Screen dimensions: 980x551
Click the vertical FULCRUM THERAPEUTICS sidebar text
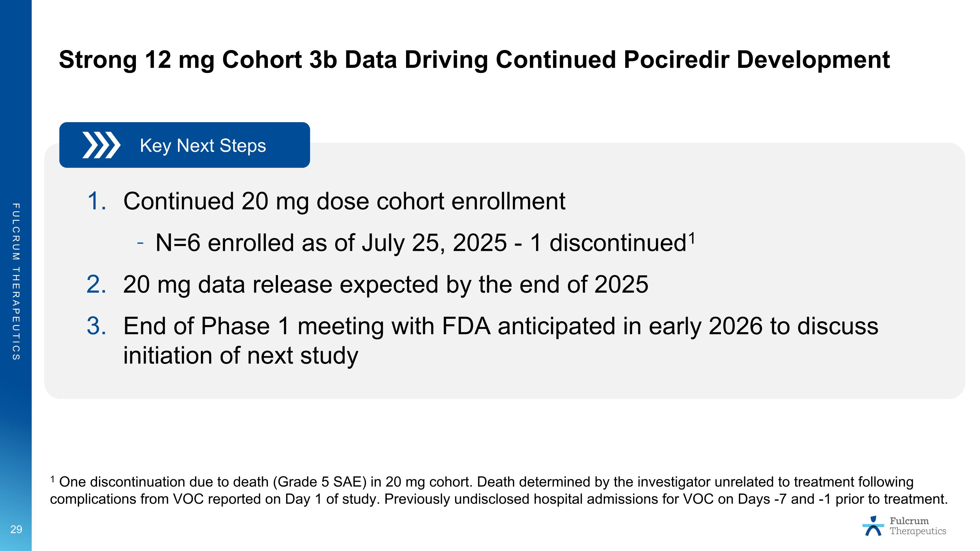[16, 282]
